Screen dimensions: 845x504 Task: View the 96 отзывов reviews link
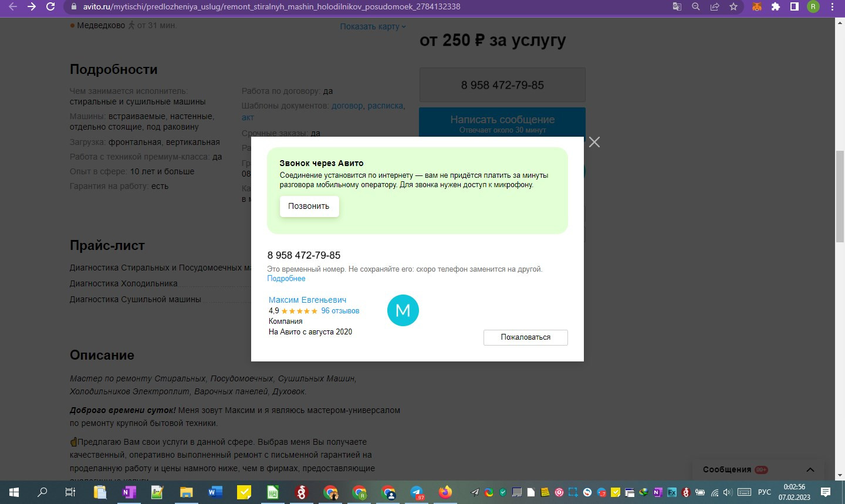click(340, 311)
